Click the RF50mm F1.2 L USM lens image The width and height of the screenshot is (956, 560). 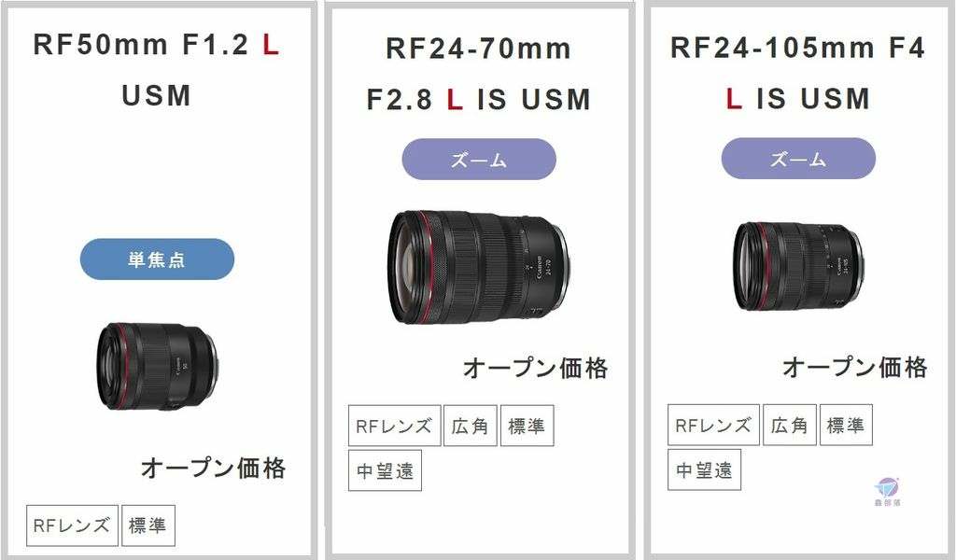pyautogui.click(x=157, y=366)
